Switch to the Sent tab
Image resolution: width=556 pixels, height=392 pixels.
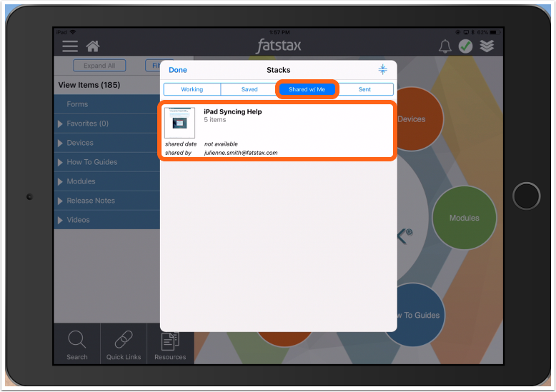364,89
